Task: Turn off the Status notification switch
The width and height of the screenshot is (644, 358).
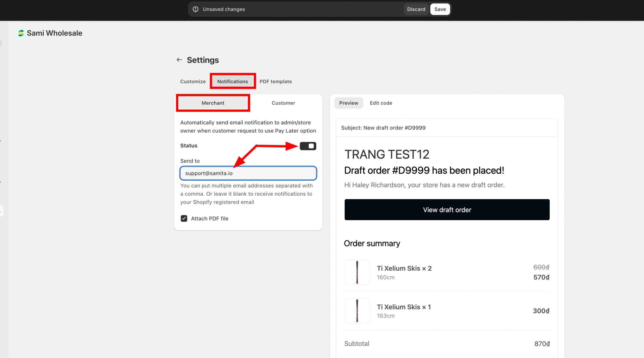Action: click(x=308, y=146)
